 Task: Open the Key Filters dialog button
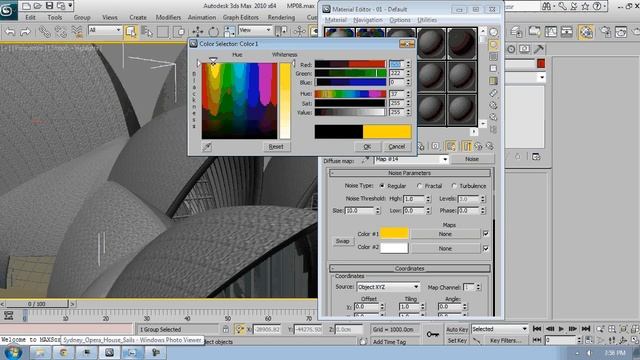[x=506, y=340]
